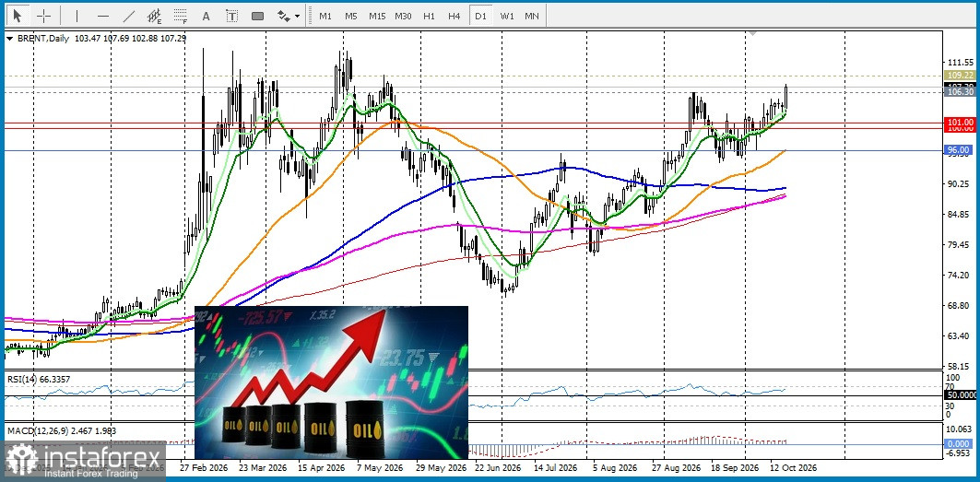Screen dimensions: 980x482
Task: Click the 12 Oct 2026 date label
Action: click(793, 467)
